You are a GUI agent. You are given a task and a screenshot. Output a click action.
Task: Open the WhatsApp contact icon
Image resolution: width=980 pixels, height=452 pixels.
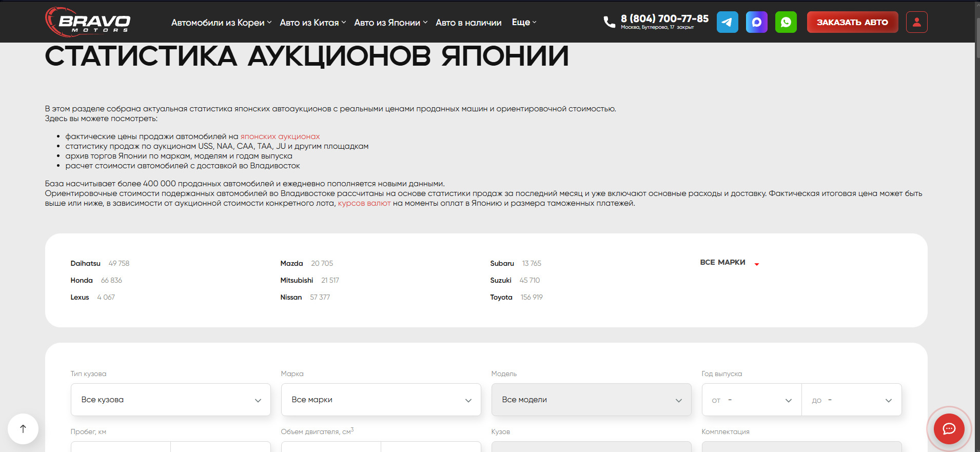click(786, 22)
